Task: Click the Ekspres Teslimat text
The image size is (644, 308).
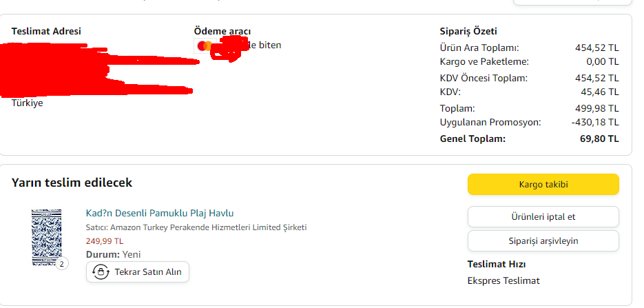Action: click(503, 280)
